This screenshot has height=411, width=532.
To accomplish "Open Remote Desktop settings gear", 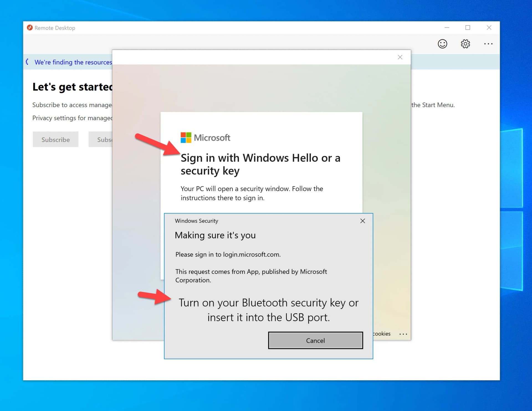I will click(x=465, y=44).
